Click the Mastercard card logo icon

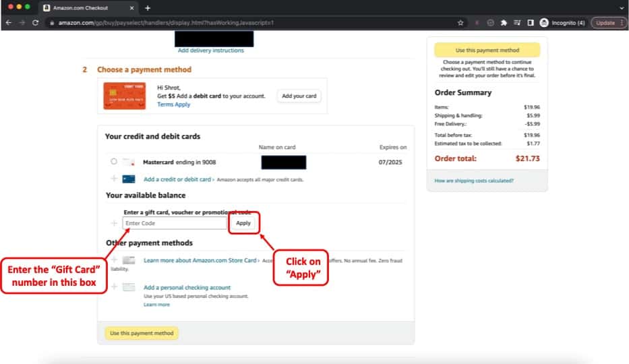tap(128, 162)
